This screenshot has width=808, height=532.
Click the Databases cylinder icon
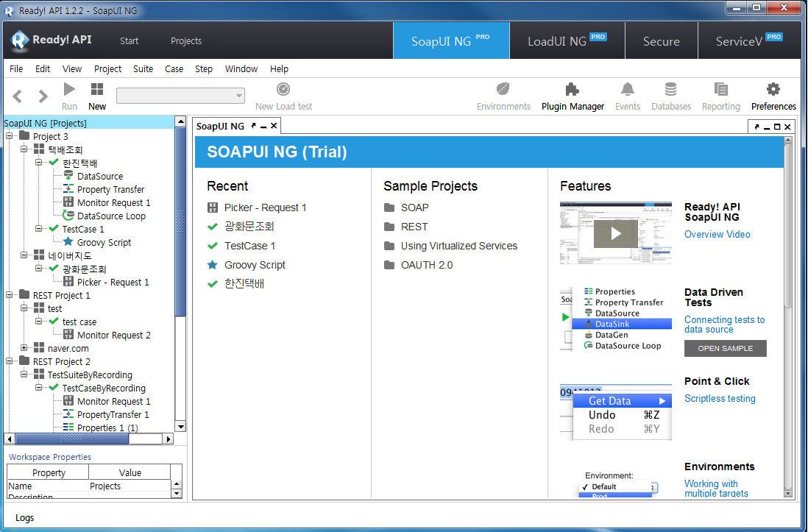[670, 90]
